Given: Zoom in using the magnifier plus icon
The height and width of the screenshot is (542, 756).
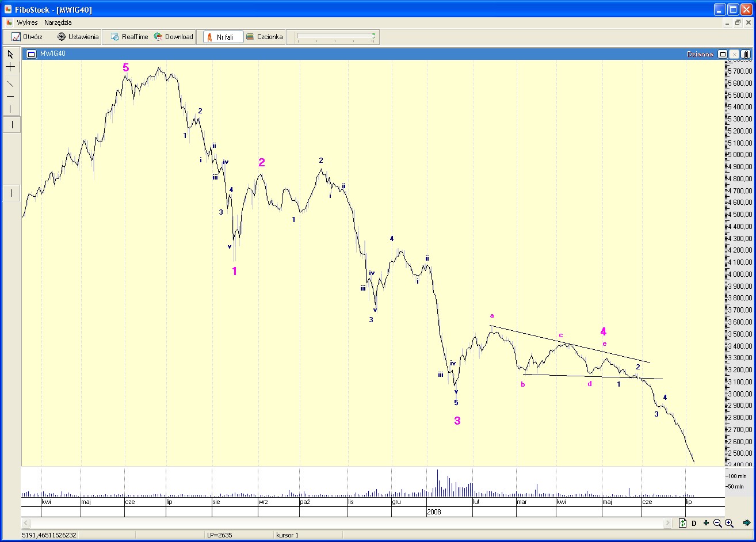Looking at the screenshot, I should [729, 523].
